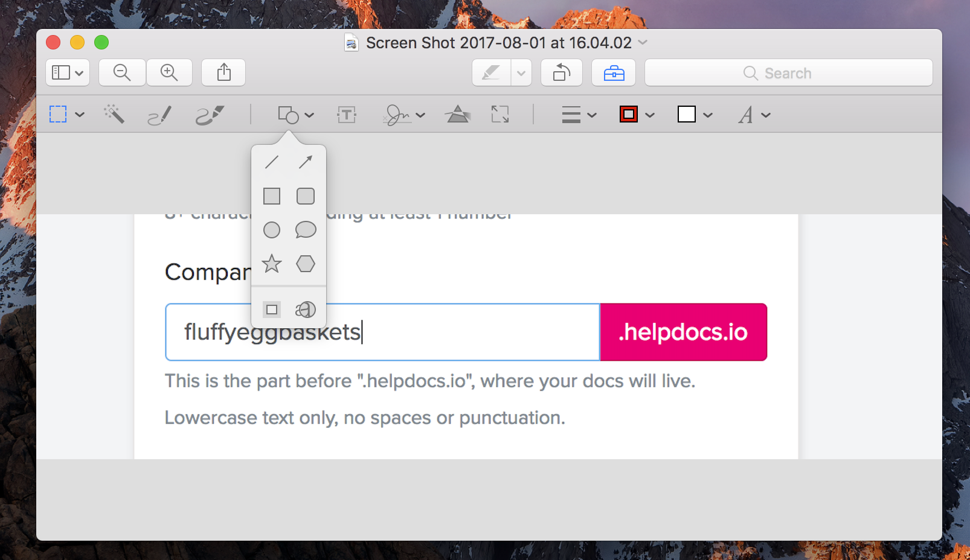
Task: Select the oval shape
Action: (x=271, y=230)
